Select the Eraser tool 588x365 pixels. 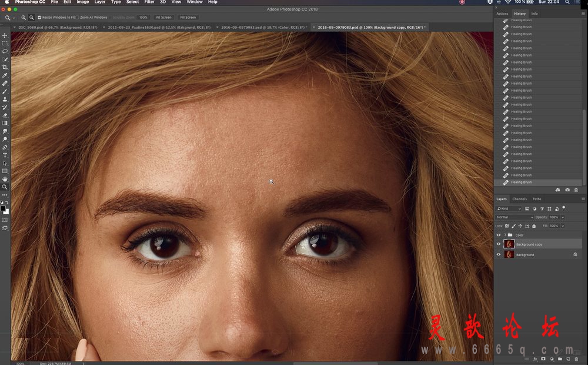click(5, 115)
